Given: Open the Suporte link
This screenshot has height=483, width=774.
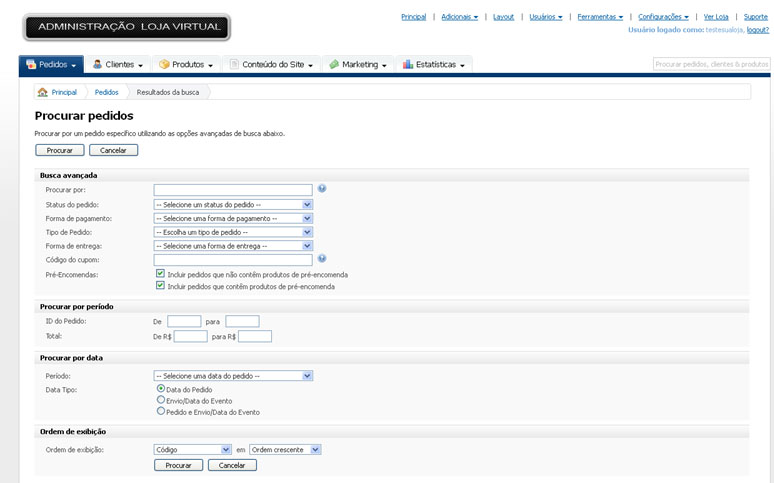Looking at the screenshot, I should point(756,17).
